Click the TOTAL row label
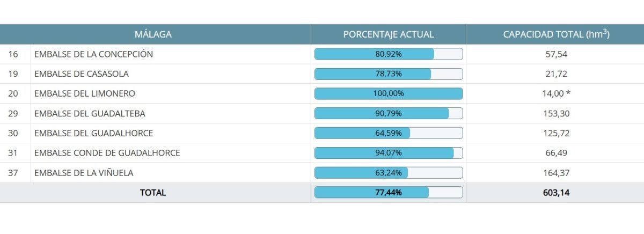Screen dimensions: 644x234 pos(153,193)
